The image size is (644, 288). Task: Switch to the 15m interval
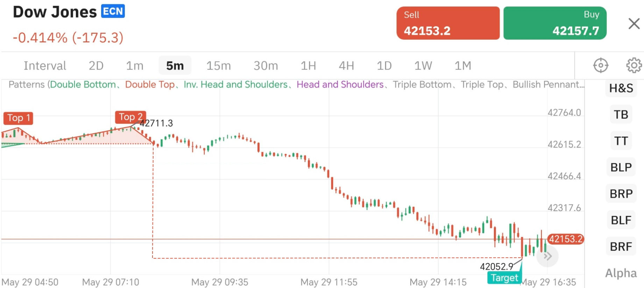click(x=218, y=66)
